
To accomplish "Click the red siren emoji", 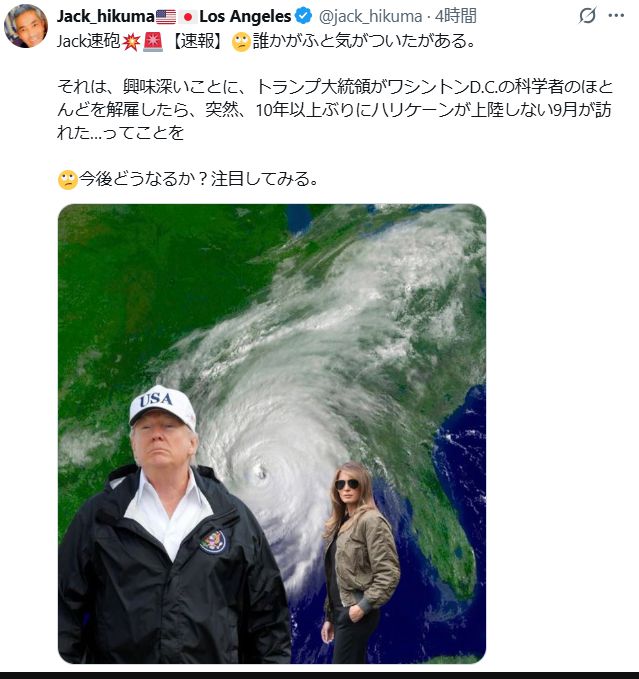I will tap(153, 42).
